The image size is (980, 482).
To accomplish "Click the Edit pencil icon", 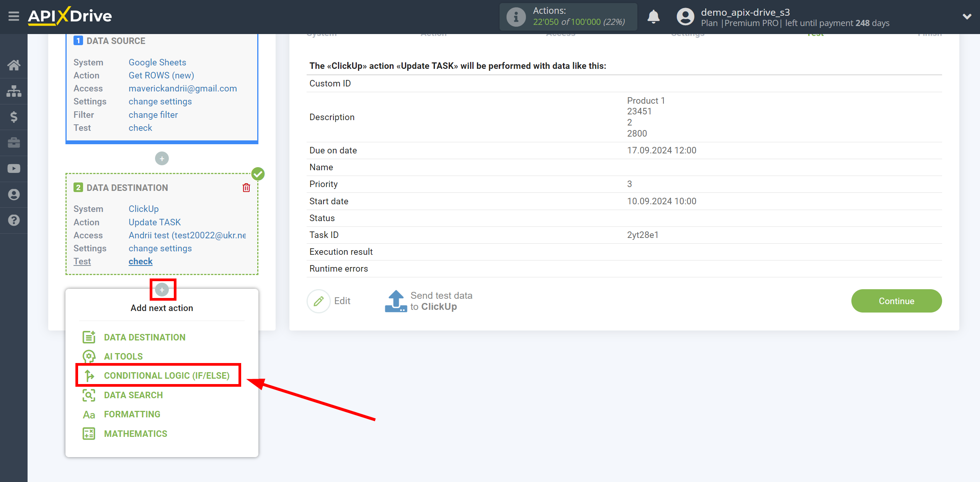I will 318,301.
